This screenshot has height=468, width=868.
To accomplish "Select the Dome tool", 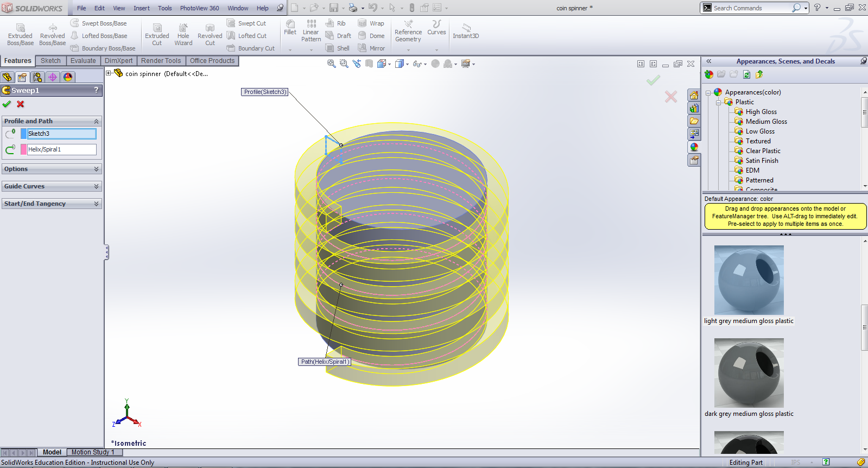I will [x=371, y=36].
